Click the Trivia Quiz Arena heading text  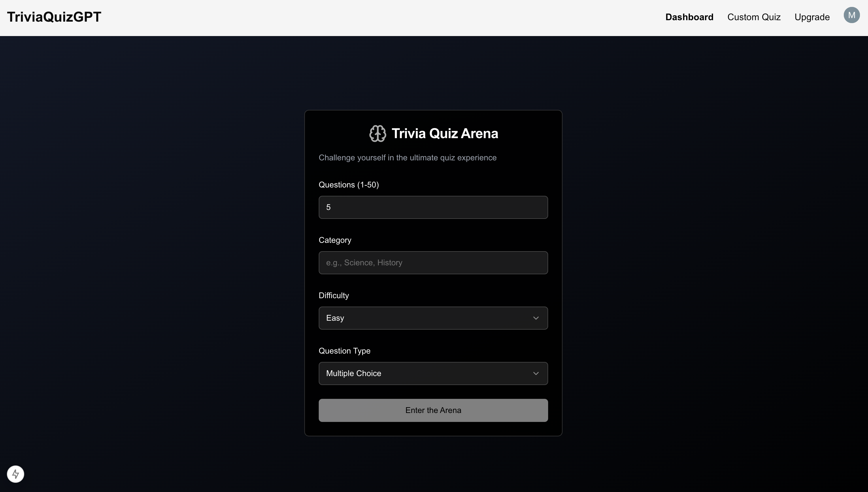click(444, 134)
